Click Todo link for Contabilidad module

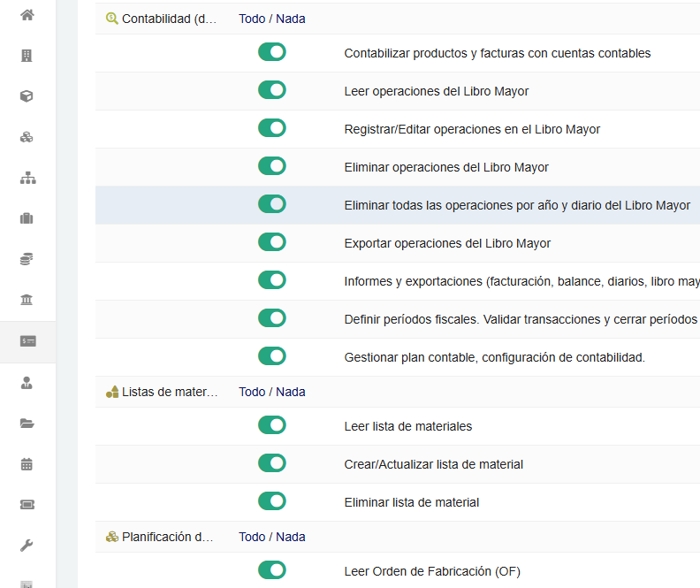pyautogui.click(x=252, y=19)
